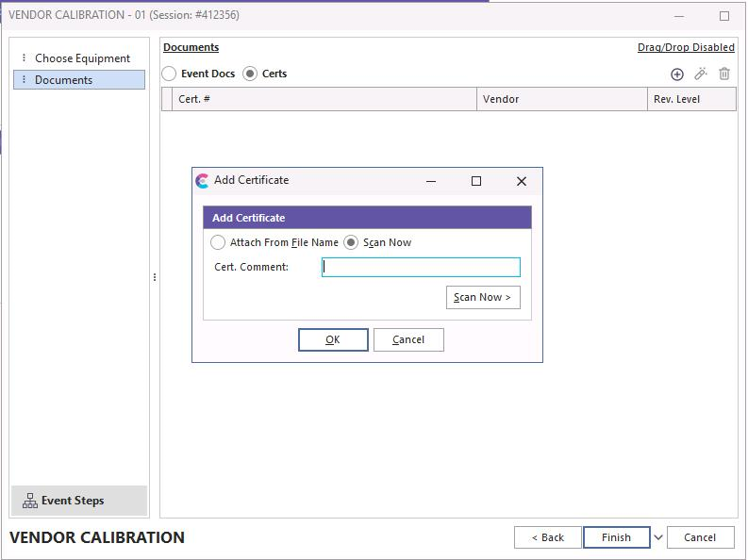Viewport: 748px width, 560px height.
Task: Confirm with the OK button
Action: click(x=333, y=339)
